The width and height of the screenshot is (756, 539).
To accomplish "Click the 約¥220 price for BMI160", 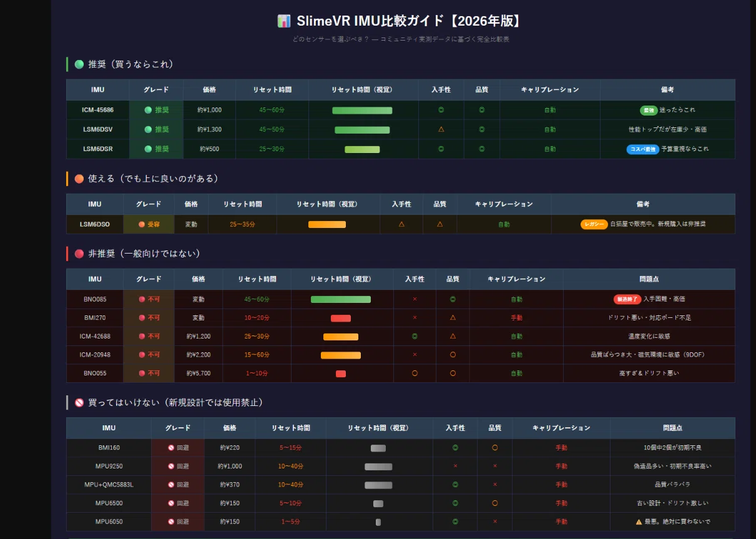I will tap(230, 448).
